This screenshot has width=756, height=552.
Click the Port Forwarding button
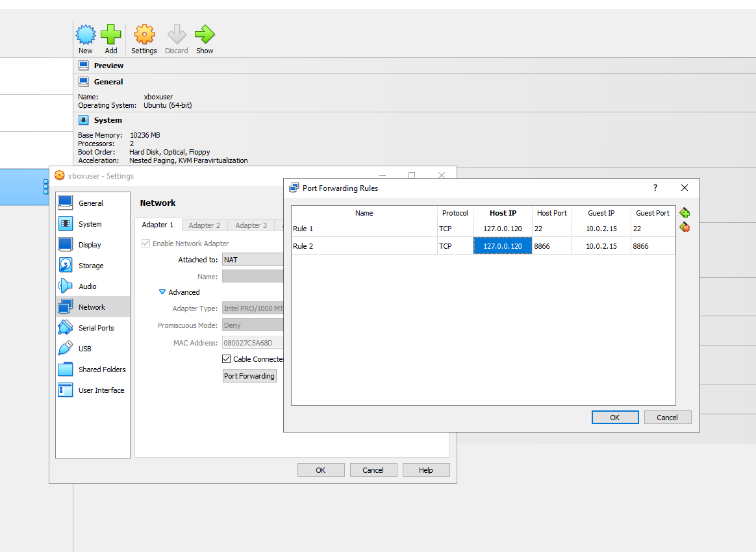coord(249,376)
